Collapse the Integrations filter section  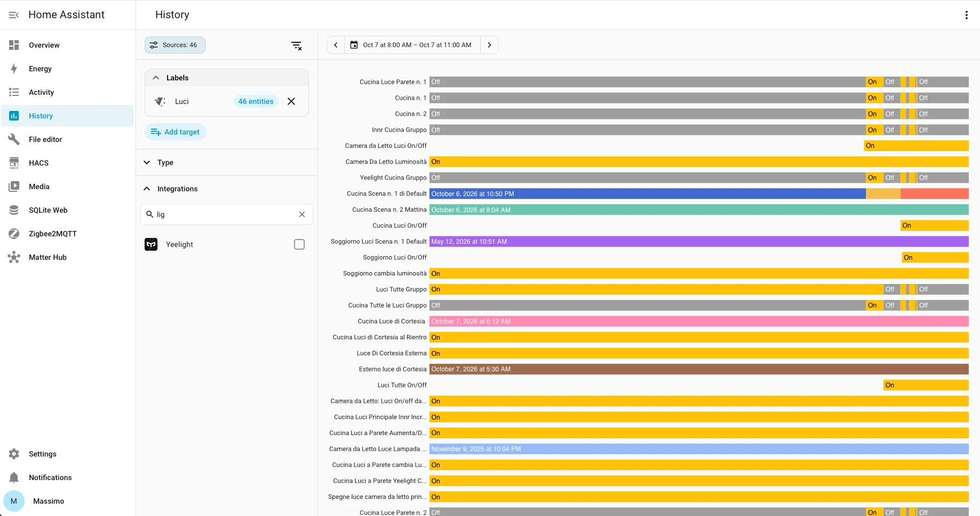[x=227, y=189]
